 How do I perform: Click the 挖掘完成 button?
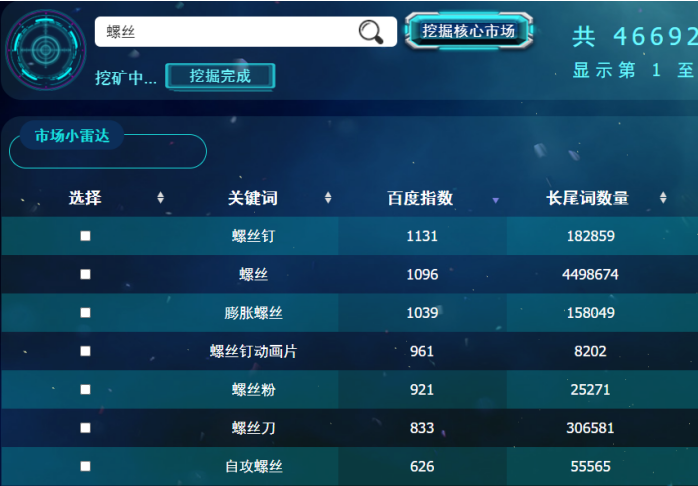pyautogui.click(x=220, y=76)
